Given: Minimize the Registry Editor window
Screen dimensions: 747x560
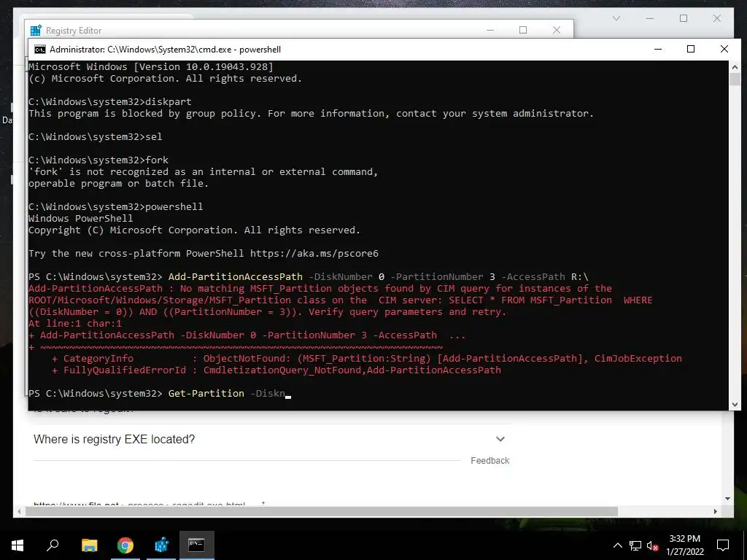Looking at the screenshot, I should coord(490,30).
